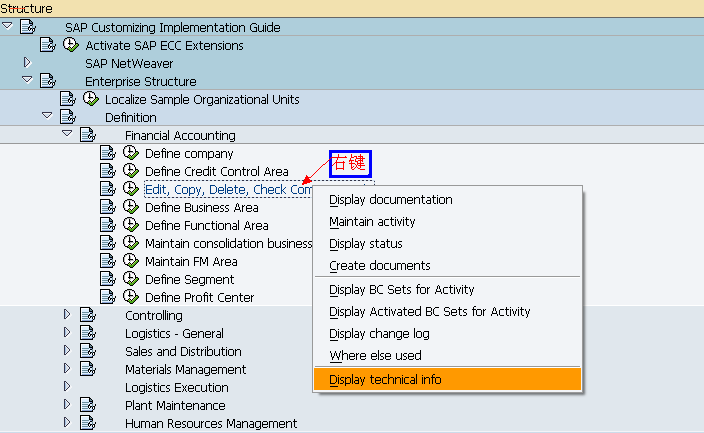This screenshot has height=433, width=704.
Task: Click the activity icon beside Activate SAP ECC Extensions
Action: (x=70, y=45)
